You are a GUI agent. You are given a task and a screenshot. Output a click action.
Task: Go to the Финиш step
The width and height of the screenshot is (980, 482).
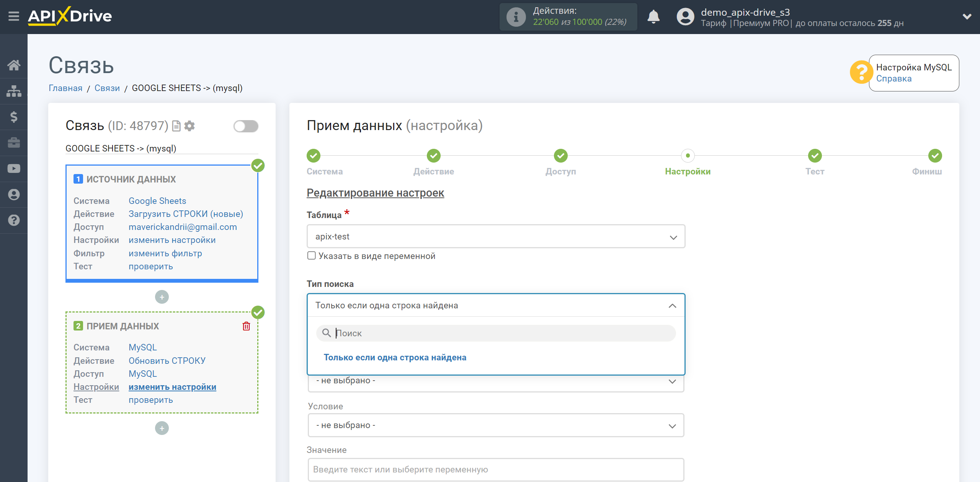pos(935,156)
